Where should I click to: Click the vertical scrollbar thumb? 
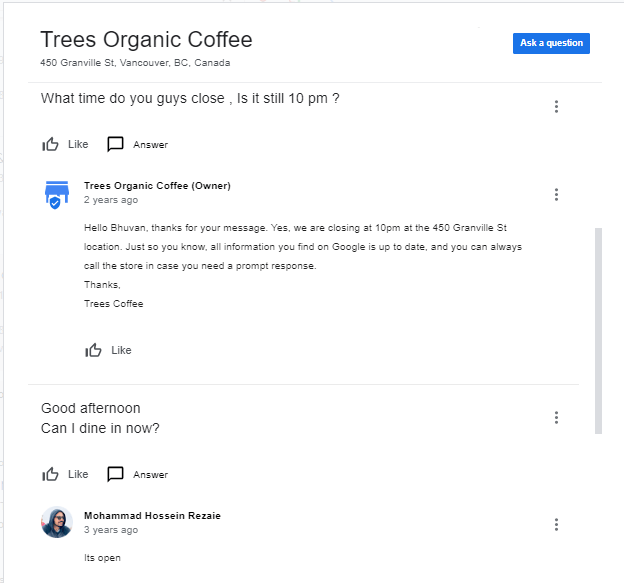[x=598, y=331]
